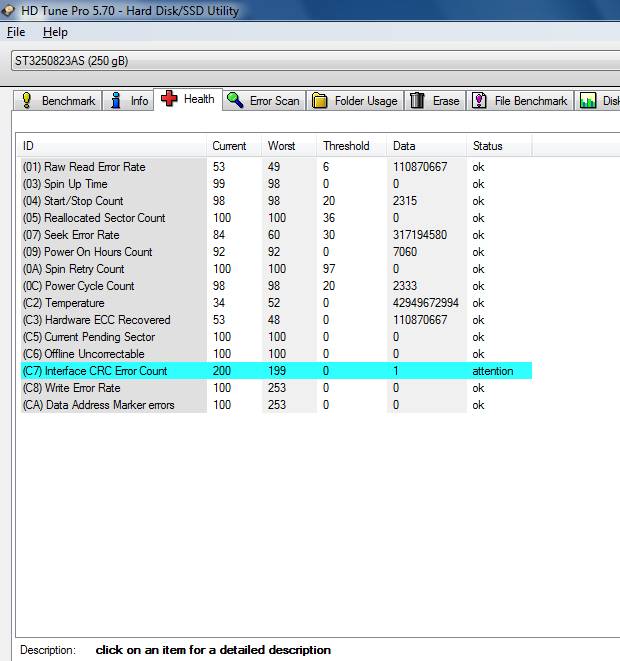Click the data value 42949672994 for Temperature
The height and width of the screenshot is (661, 620).
[x=426, y=303]
